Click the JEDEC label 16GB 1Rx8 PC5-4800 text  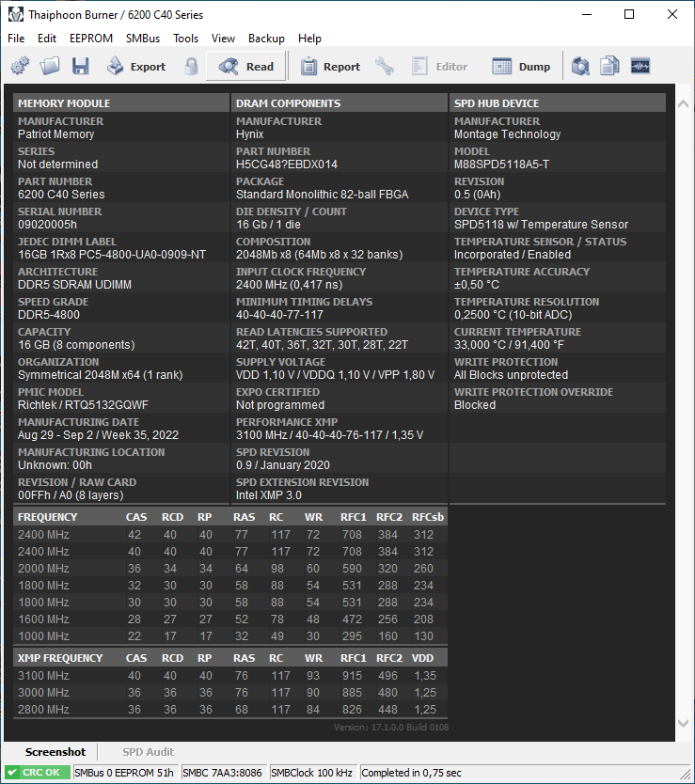(112, 255)
